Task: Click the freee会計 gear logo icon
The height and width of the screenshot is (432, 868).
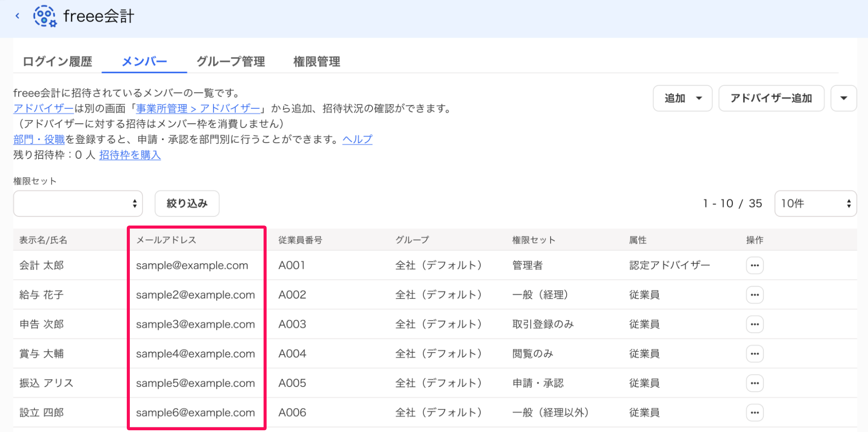Action: coord(45,16)
